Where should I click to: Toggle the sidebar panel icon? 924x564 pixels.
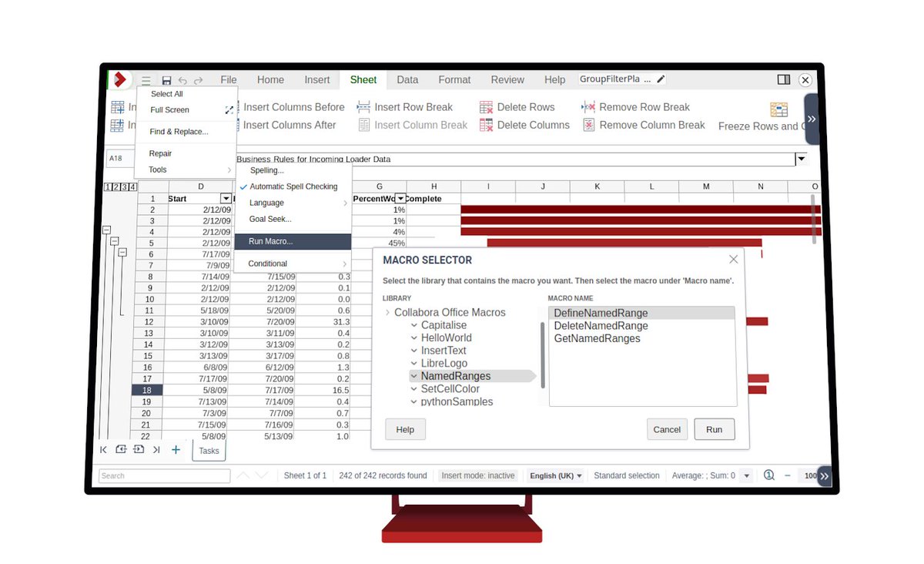(x=784, y=79)
